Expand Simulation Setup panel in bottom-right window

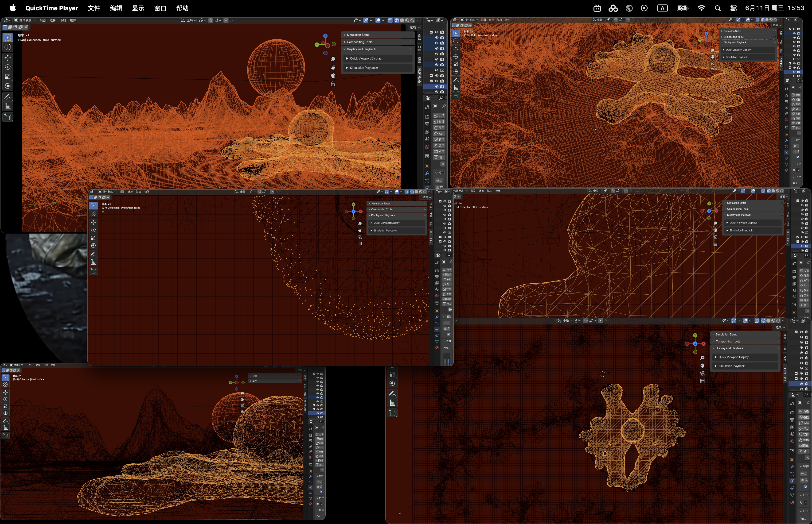(x=746, y=335)
